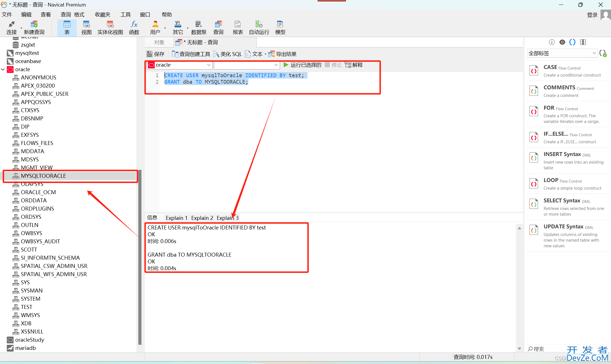Open the 连接 dropdown arrow
Image resolution: width=611 pixels, height=364 pixels.
click(x=21, y=28)
